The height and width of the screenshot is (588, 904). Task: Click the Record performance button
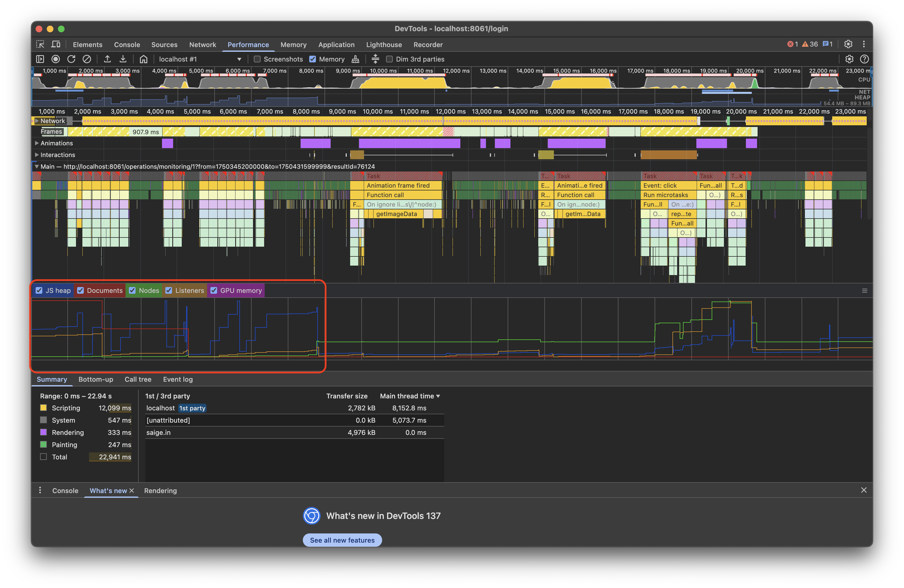coord(56,59)
